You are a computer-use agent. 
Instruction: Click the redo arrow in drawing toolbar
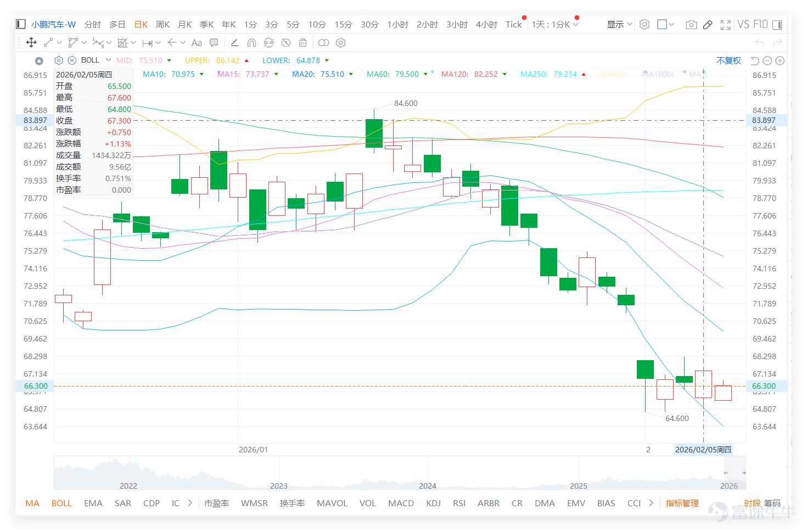(x=777, y=42)
